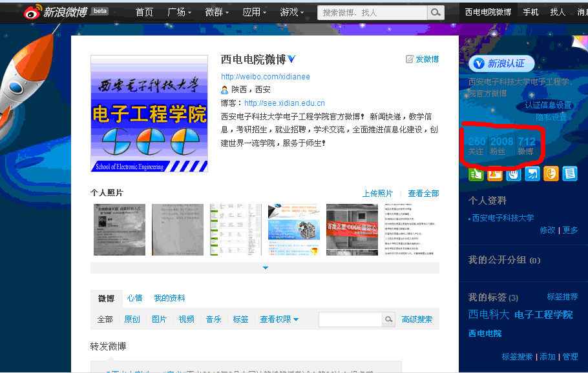Image resolution: width=588 pixels, height=373 pixels.
Task: Expand the personal photos strip arrow
Action: click(x=265, y=267)
